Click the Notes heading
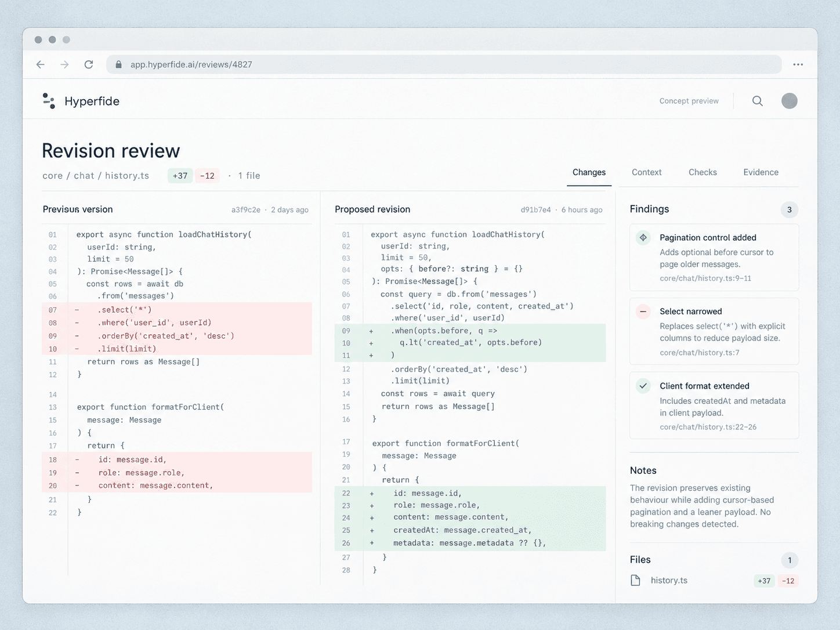The height and width of the screenshot is (630, 840). click(643, 470)
